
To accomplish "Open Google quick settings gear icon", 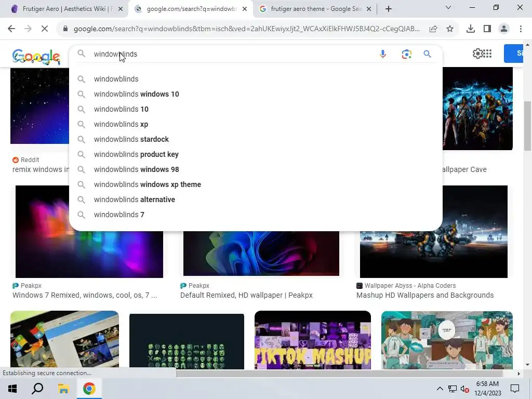I will [477, 54].
